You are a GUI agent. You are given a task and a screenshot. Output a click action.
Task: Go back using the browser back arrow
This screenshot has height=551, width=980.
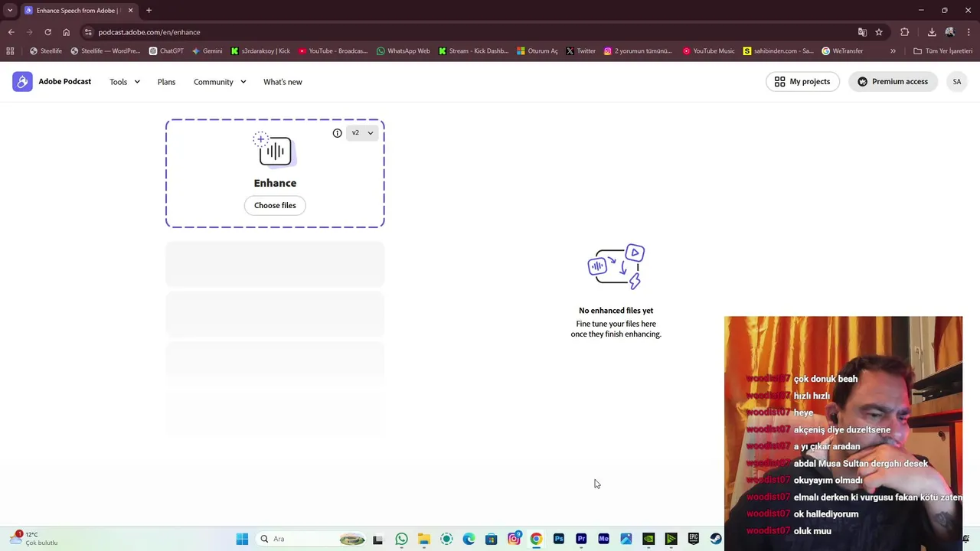[11, 32]
